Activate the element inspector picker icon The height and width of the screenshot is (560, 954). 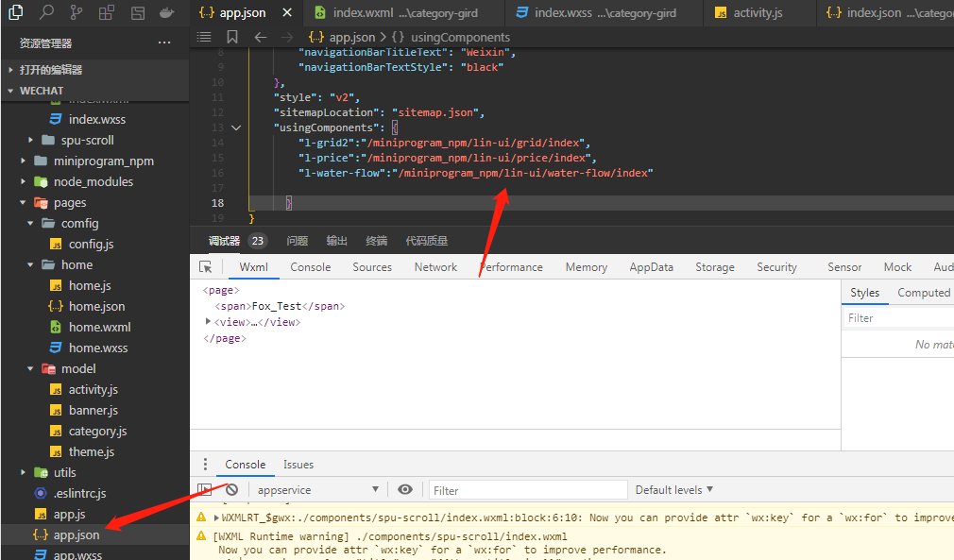pos(206,267)
